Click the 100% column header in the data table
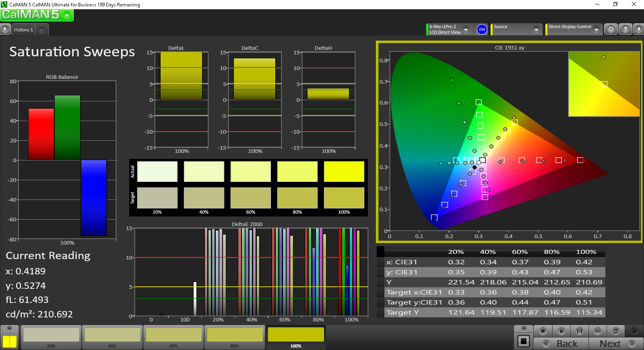The image size is (644, 350). click(x=586, y=252)
